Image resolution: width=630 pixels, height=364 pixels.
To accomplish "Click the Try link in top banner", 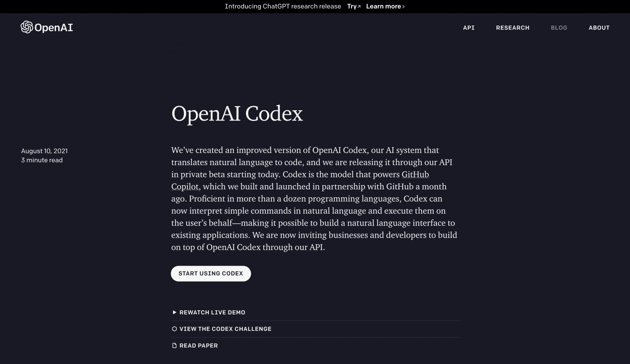I will pyautogui.click(x=352, y=7).
